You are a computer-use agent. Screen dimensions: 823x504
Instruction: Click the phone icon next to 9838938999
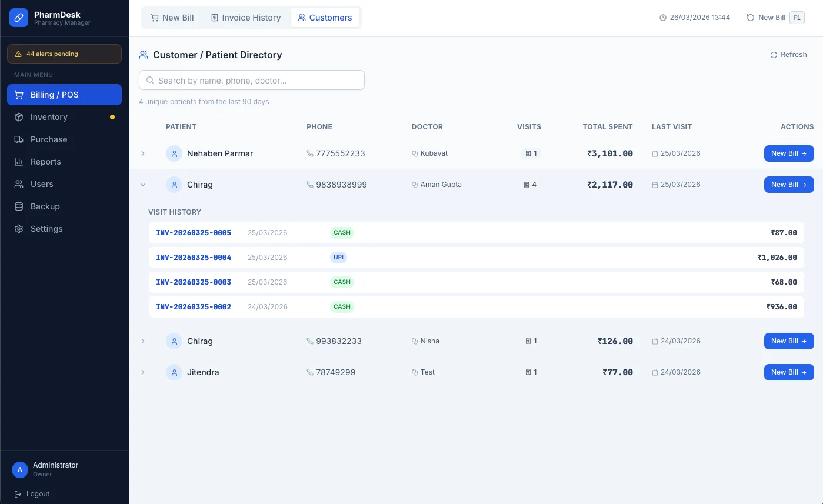tap(310, 185)
